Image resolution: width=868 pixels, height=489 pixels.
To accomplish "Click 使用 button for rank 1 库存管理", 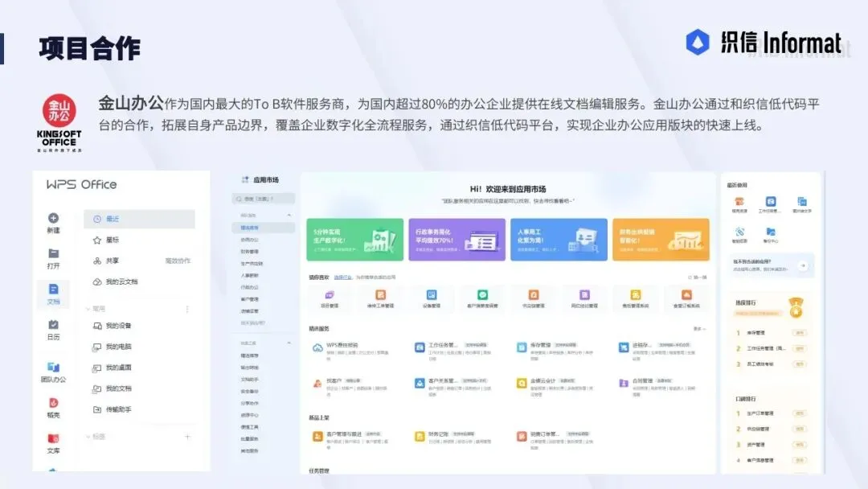I will coord(800,333).
